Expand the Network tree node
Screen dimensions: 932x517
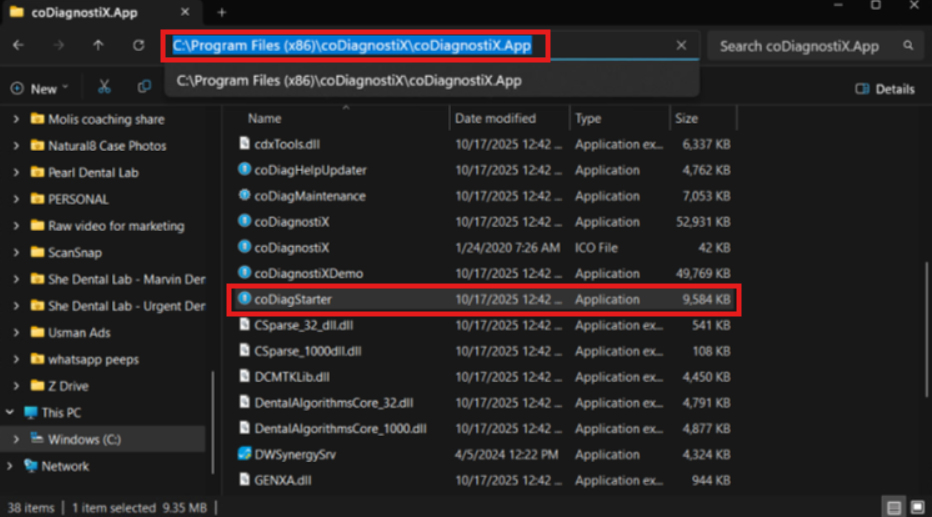click(x=9, y=466)
